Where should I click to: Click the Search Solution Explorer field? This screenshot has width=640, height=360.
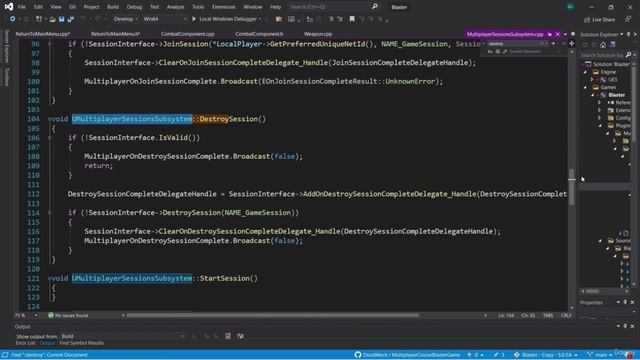[602, 55]
